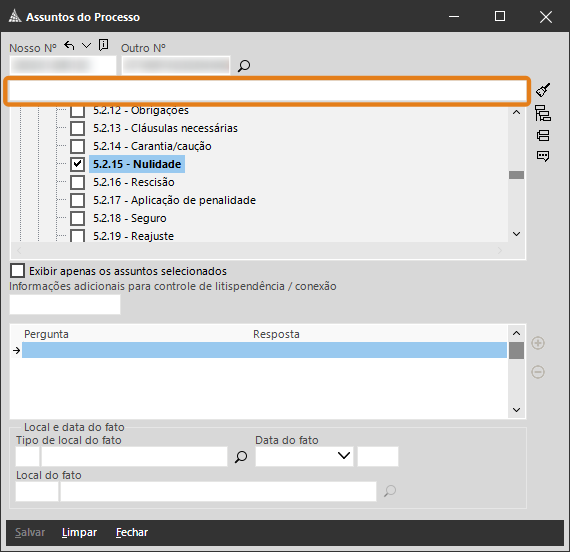Search for Tipo de local do fato
The height and width of the screenshot is (552, 570).
pyautogui.click(x=241, y=457)
